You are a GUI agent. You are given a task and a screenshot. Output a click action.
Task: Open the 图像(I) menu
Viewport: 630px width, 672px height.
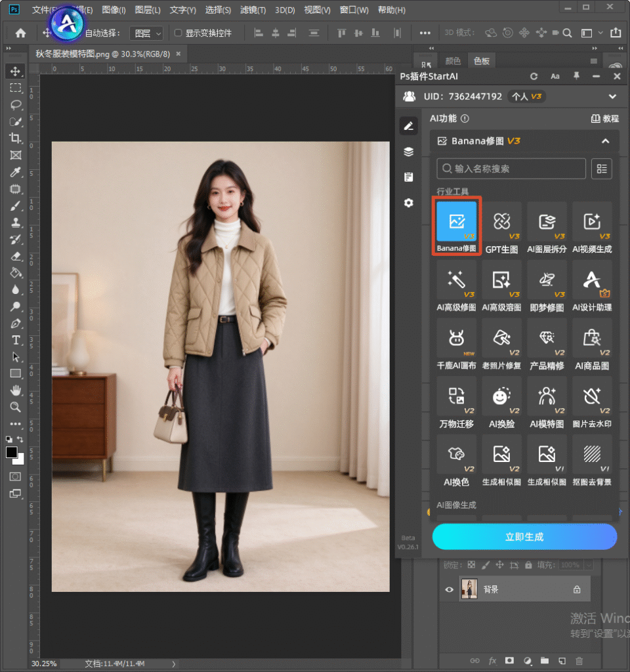[114, 10]
